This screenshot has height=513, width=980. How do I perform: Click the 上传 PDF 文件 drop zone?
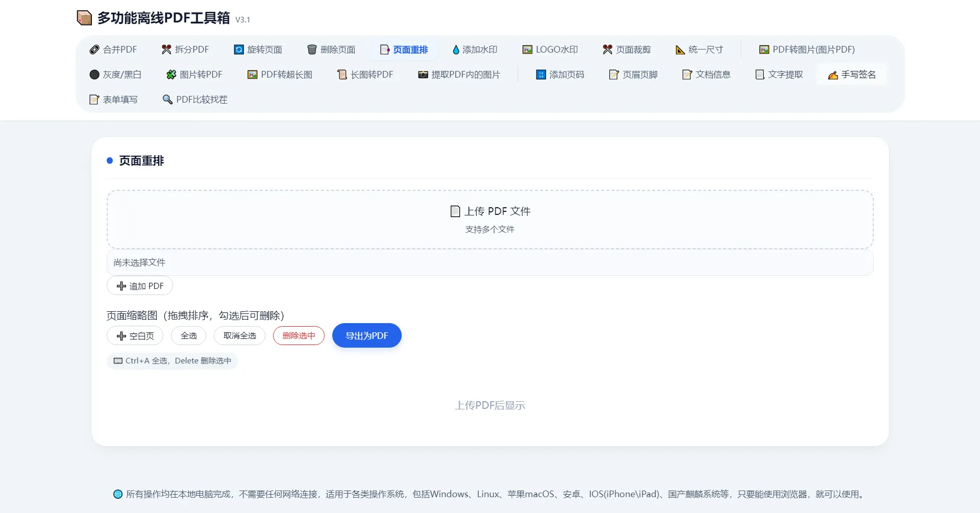coord(490,219)
